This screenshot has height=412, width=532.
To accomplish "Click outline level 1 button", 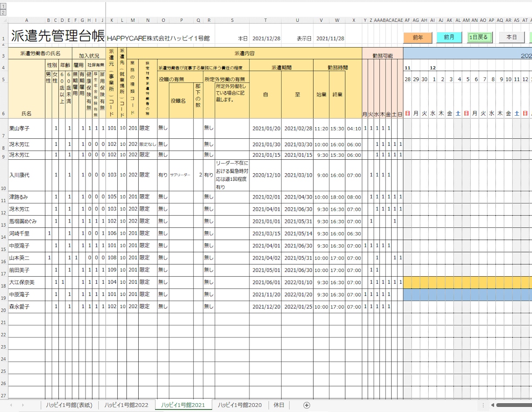I will click(3, 7).
